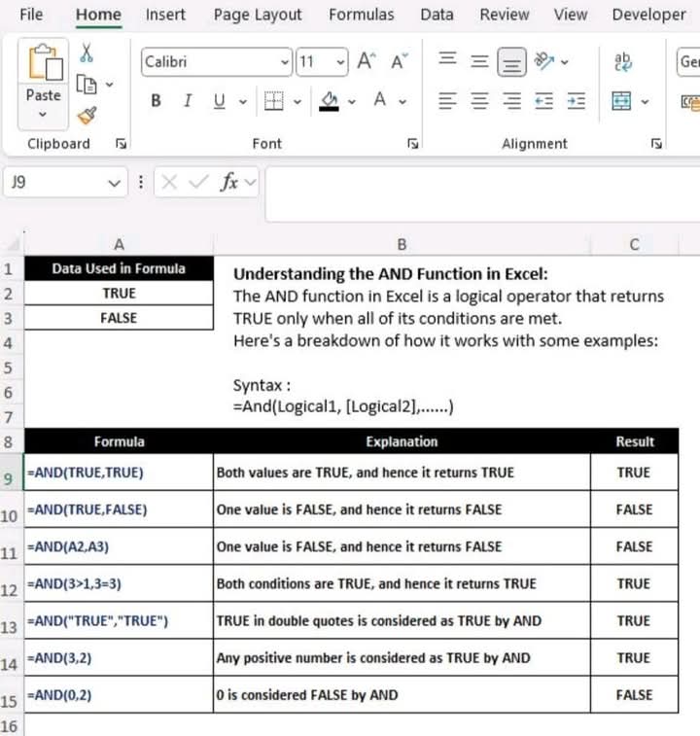
Task: Expand font color dropdown arrow
Action: 402,101
